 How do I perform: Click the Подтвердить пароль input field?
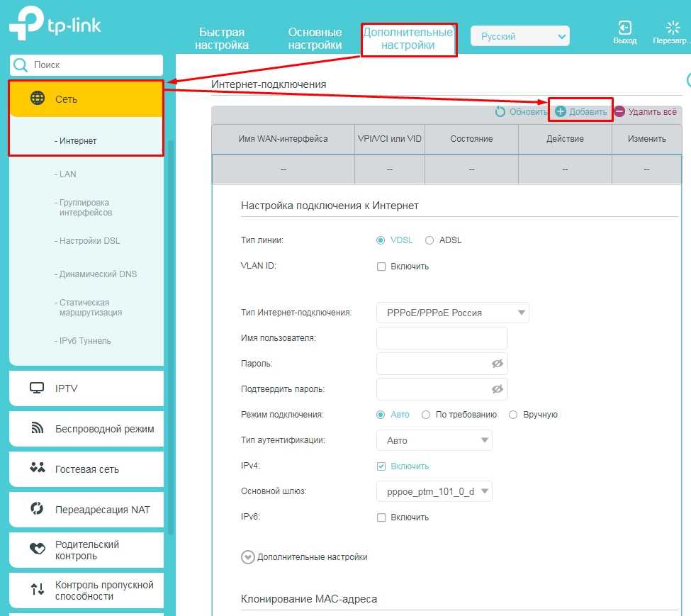point(442,389)
